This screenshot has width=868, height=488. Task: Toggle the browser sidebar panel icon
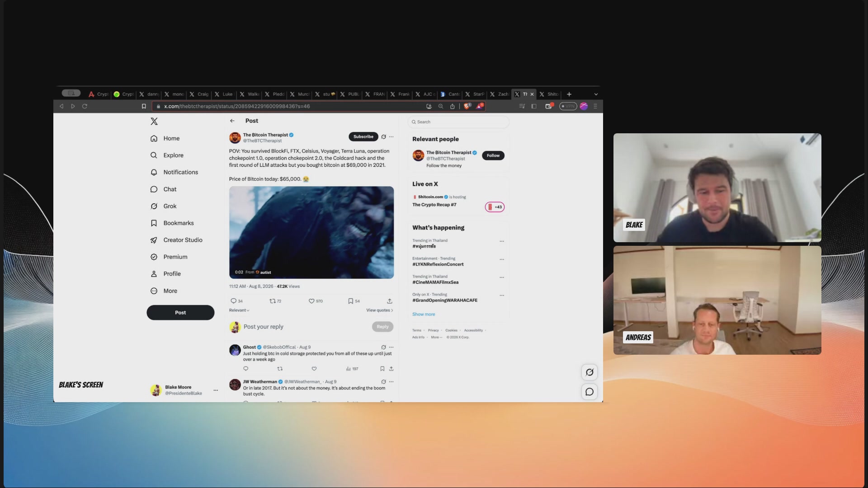coord(534,106)
